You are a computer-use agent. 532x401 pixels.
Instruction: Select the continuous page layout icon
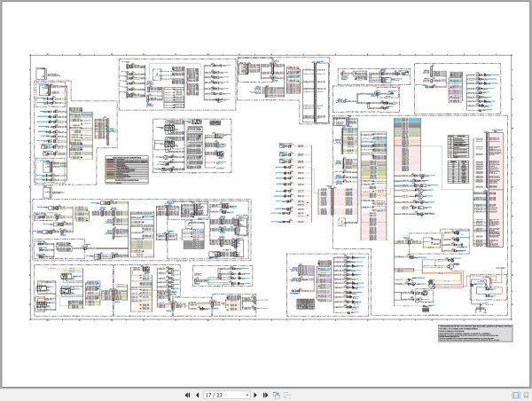click(x=526, y=395)
